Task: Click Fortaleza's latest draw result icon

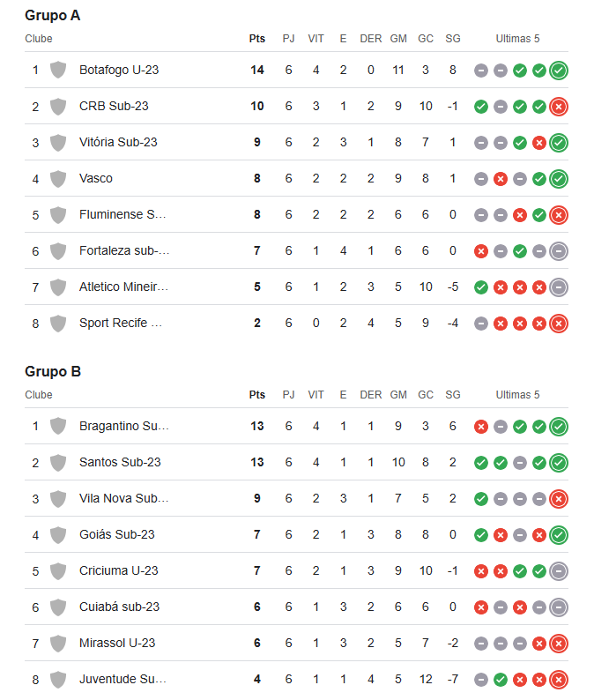Action: tap(559, 251)
